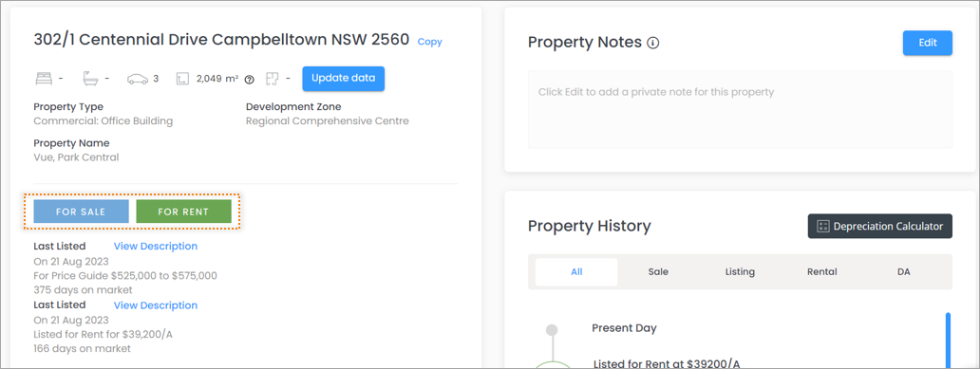The image size is (980, 369).
Task: Click the '2,049 m²' land size value
Action: [x=217, y=79]
